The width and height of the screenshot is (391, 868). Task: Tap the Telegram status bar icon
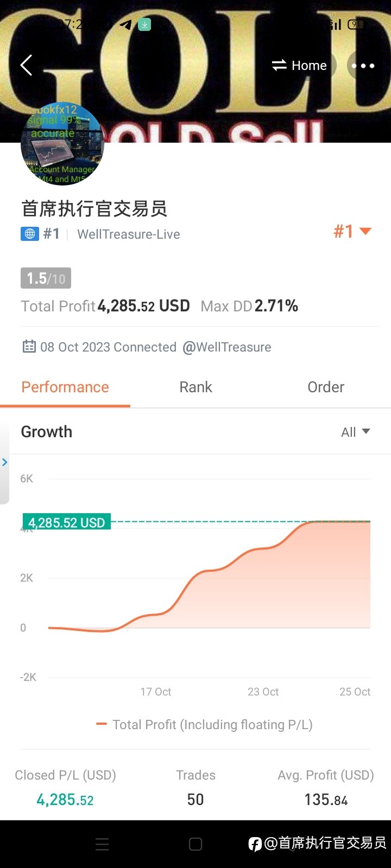pyautogui.click(x=126, y=24)
